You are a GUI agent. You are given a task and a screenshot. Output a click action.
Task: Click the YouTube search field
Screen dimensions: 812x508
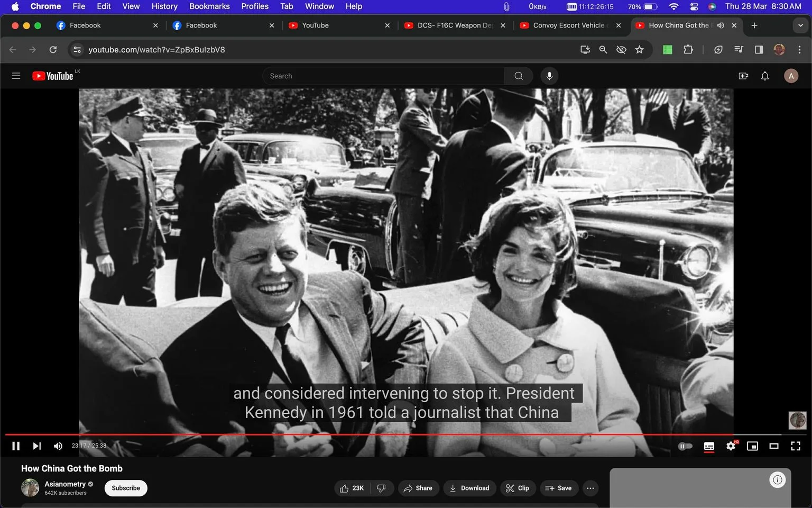click(x=383, y=76)
